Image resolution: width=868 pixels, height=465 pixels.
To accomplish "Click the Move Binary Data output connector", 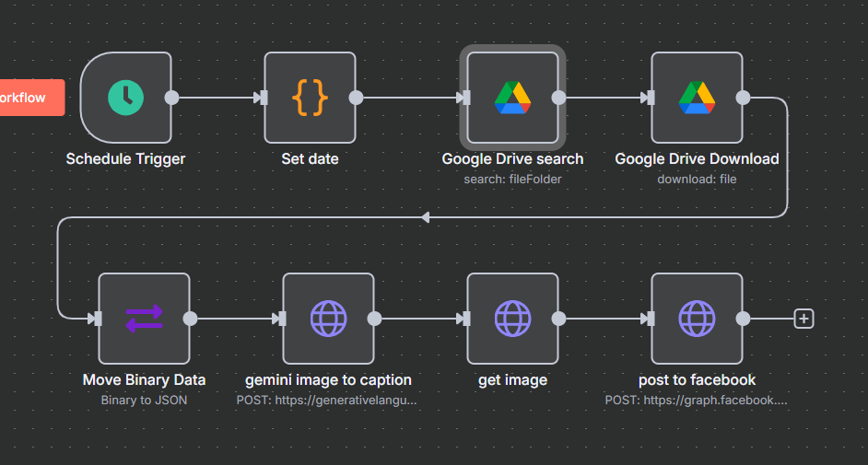I will pos(190,319).
